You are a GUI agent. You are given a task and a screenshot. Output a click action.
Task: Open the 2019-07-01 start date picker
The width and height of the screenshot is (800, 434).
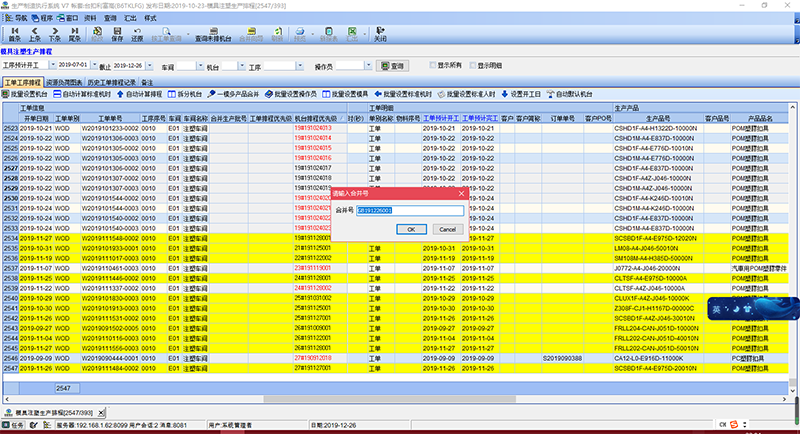[x=94, y=65]
